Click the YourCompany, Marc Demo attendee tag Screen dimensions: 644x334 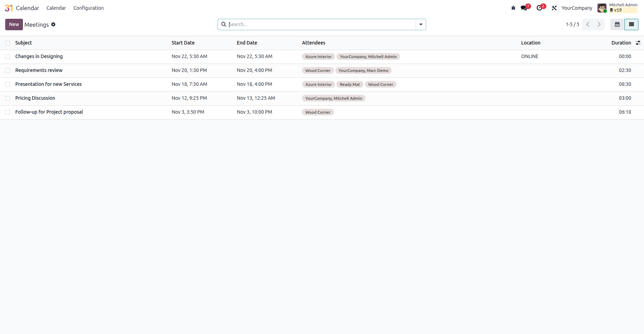(x=364, y=71)
